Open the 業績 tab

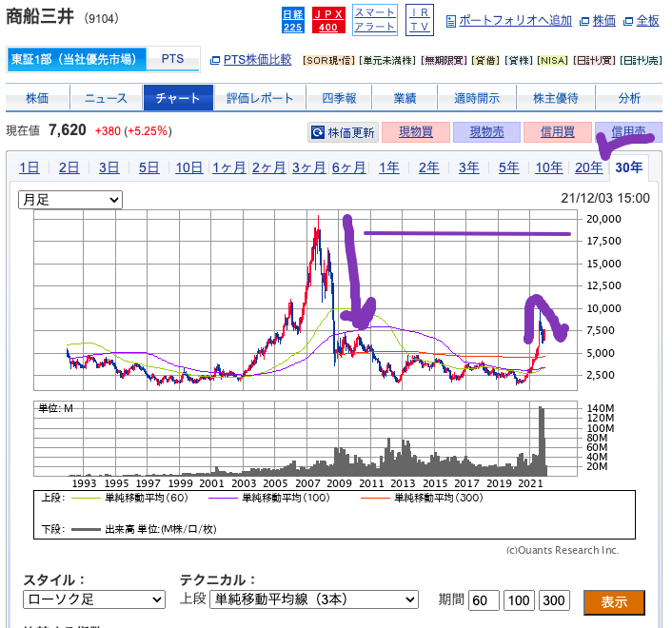(x=405, y=98)
